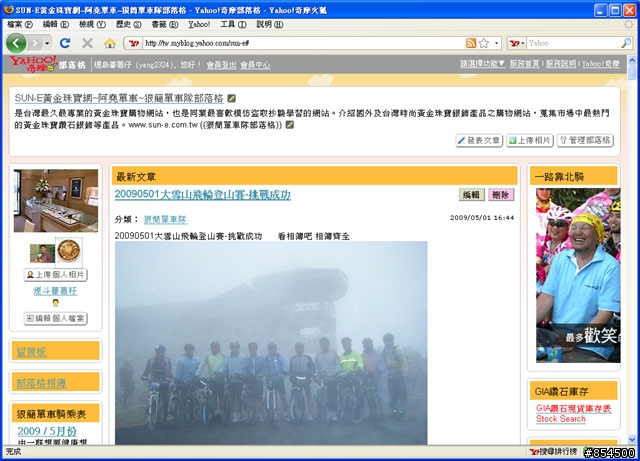Click the foggy cyclists group photo
Image resolution: width=640 pixels, height=461 pixels.
point(271,343)
